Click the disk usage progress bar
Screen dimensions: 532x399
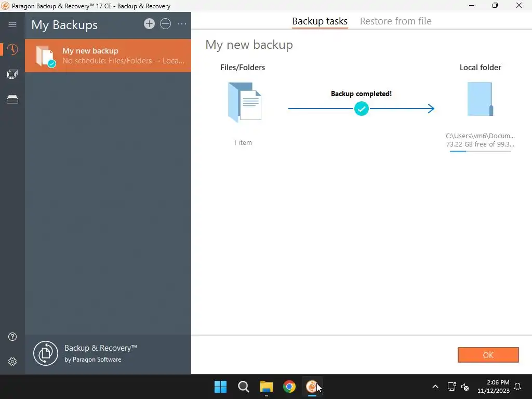(480, 151)
